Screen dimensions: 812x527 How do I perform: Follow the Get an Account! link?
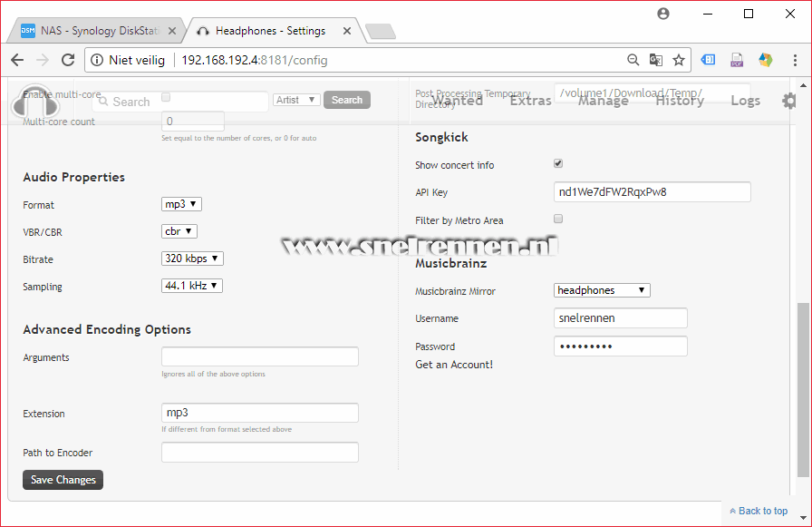pos(454,365)
